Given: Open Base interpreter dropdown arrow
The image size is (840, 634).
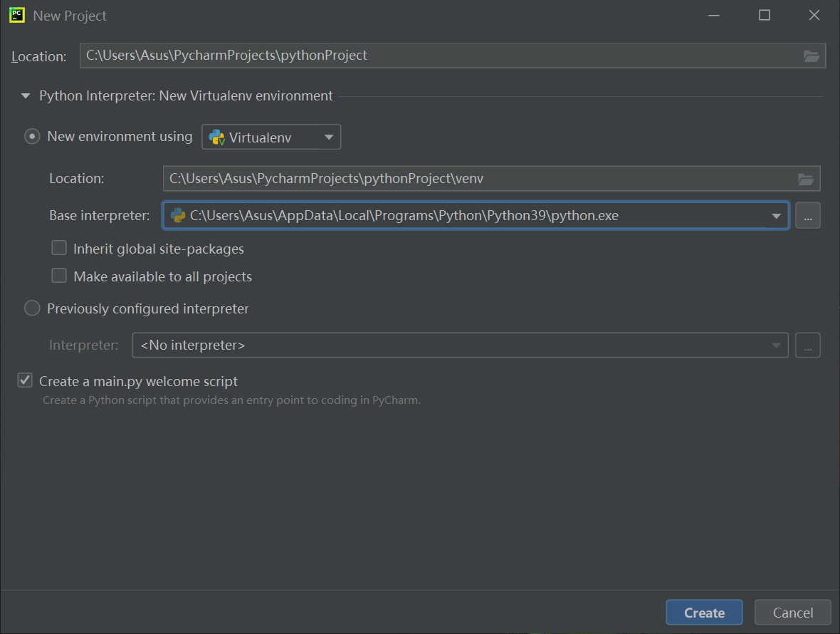Looking at the screenshot, I should [x=776, y=216].
